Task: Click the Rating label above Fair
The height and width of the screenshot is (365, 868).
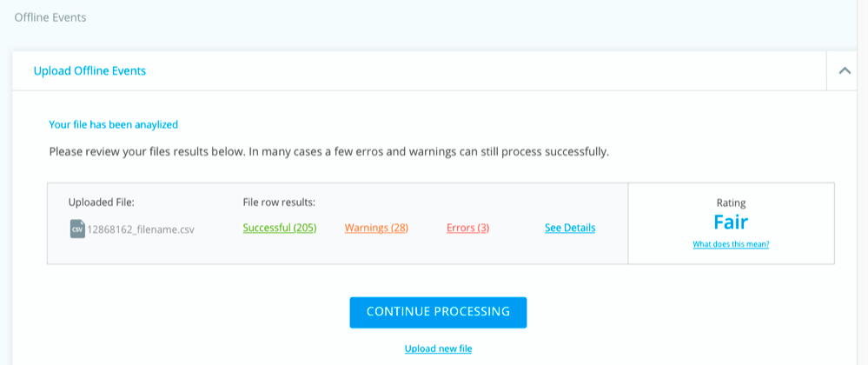Action: tap(731, 202)
